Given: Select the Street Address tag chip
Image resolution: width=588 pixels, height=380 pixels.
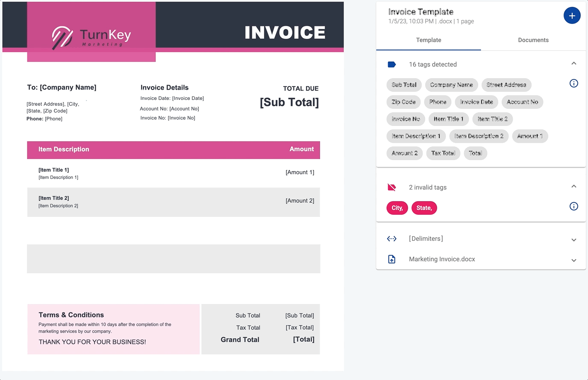Looking at the screenshot, I should point(506,85).
